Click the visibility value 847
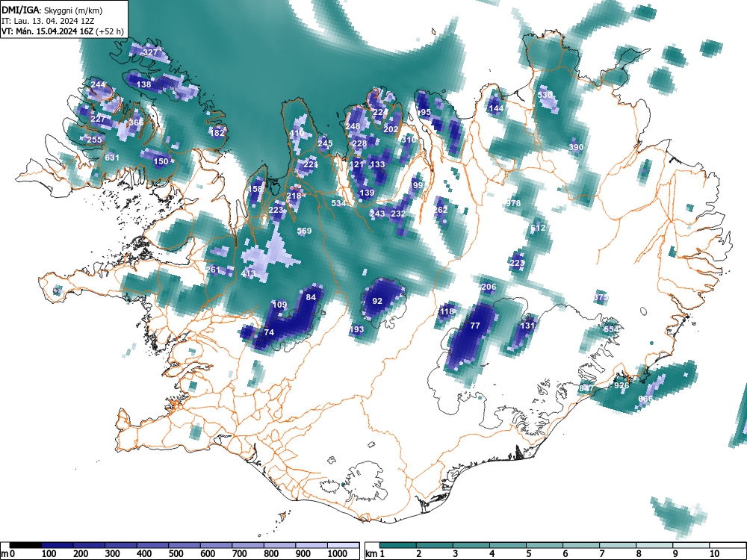The height and width of the screenshot is (560, 747). click(587, 388)
